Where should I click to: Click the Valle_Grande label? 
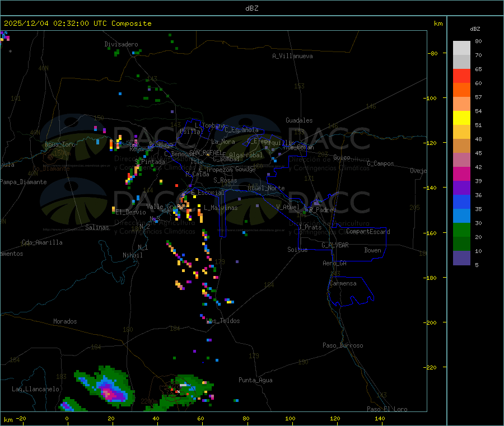166,207
